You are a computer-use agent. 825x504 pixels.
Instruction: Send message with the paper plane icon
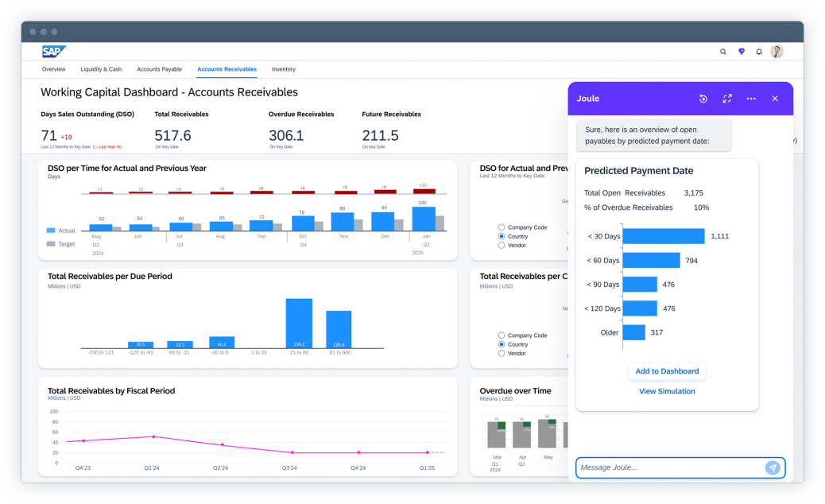tap(773, 468)
